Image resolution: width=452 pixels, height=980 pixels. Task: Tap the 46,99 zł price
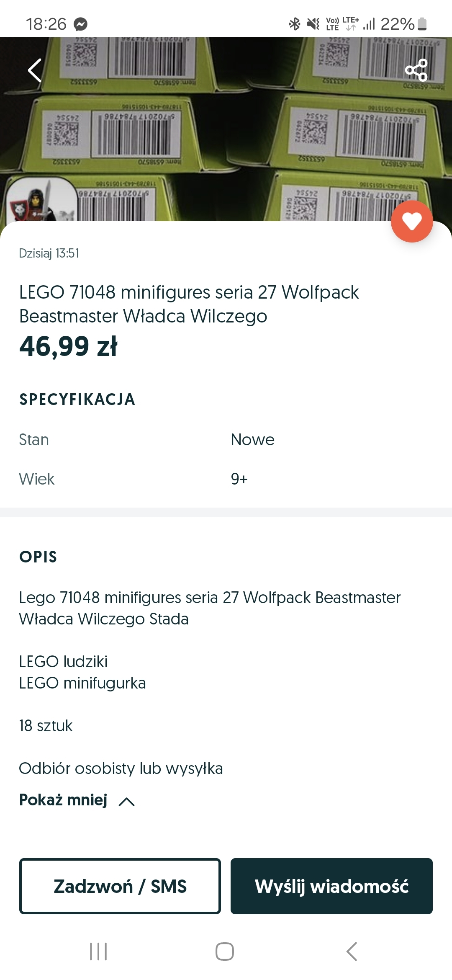(x=69, y=346)
